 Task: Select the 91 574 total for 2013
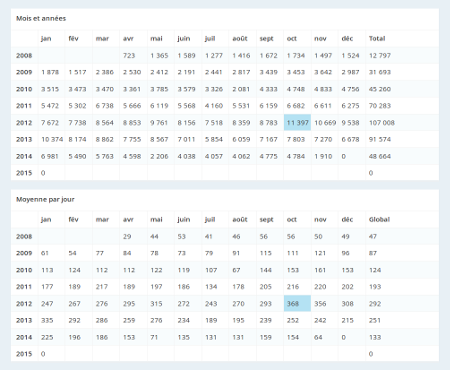pos(380,139)
